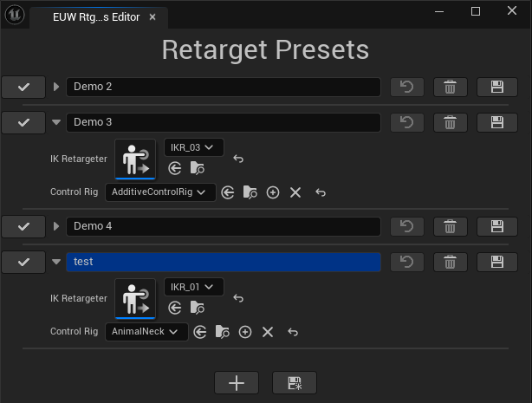Click the test preset IK Retargeter thumbnail
The height and width of the screenshot is (403, 532).
pyautogui.click(x=135, y=299)
